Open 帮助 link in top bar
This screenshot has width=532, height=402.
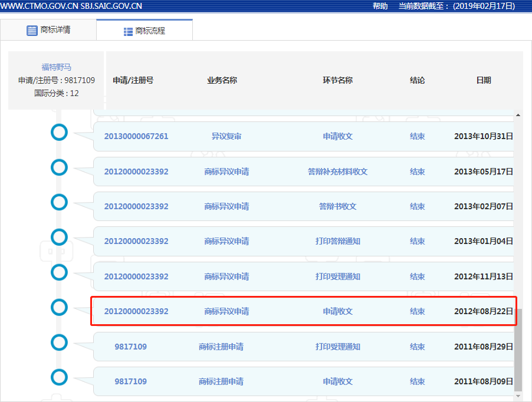tap(380, 6)
